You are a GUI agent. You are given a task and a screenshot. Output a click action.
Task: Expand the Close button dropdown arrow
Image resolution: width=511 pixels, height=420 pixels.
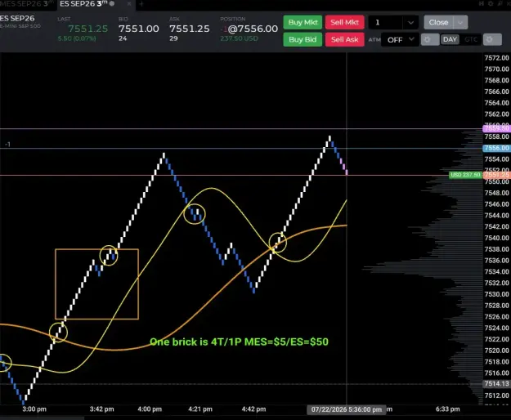pos(460,22)
